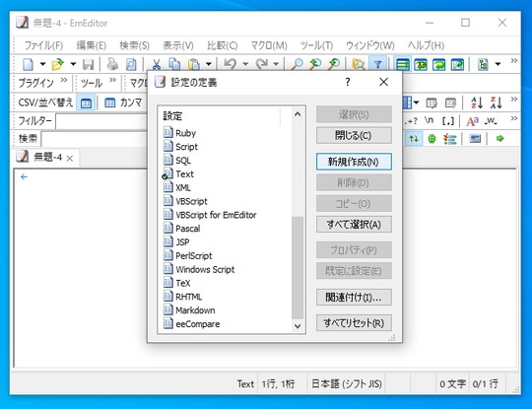The width and height of the screenshot is (532, 409).
Task: Click the configuration properties icon
Action: tap(483, 64)
